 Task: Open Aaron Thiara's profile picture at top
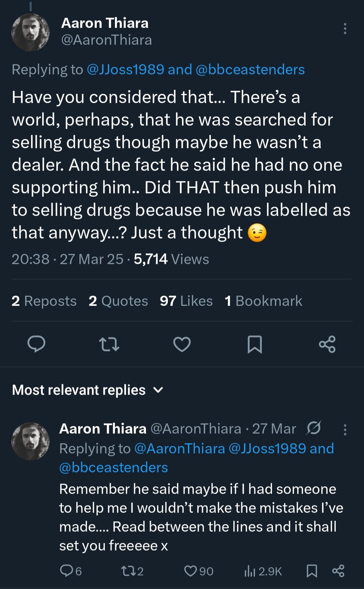pos(31,32)
